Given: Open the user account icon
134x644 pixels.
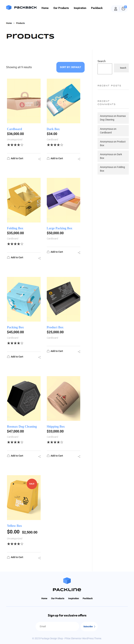Looking at the screenshot, I should pyautogui.click(x=116, y=9).
